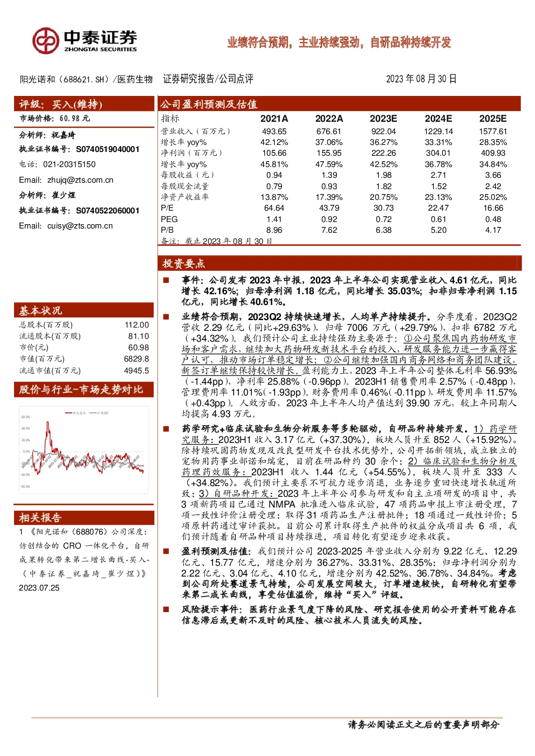
Task: Click P/E cell 64.64
Action: coord(274,208)
